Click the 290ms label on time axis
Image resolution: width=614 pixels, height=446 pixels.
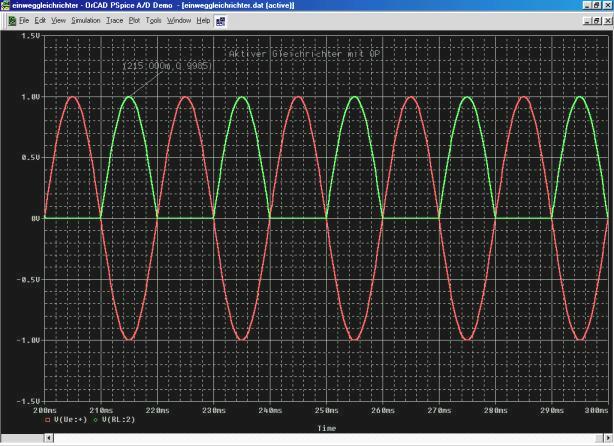click(x=552, y=410)
